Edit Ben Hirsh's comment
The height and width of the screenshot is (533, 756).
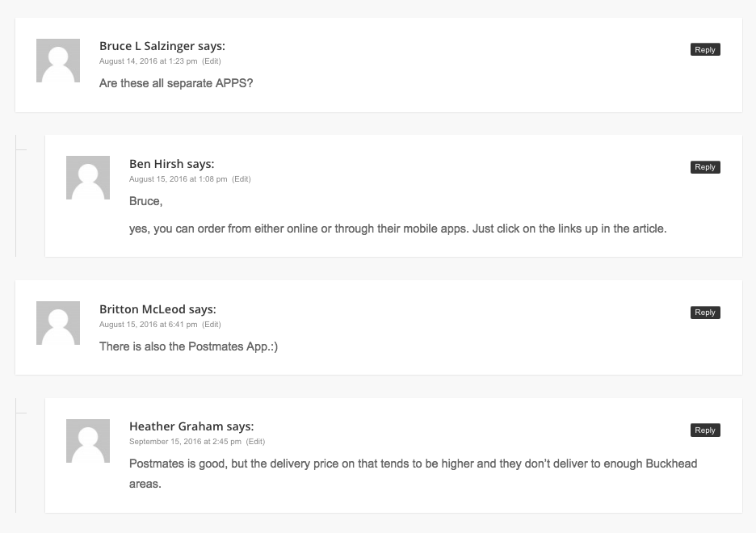tap(241, 179)
